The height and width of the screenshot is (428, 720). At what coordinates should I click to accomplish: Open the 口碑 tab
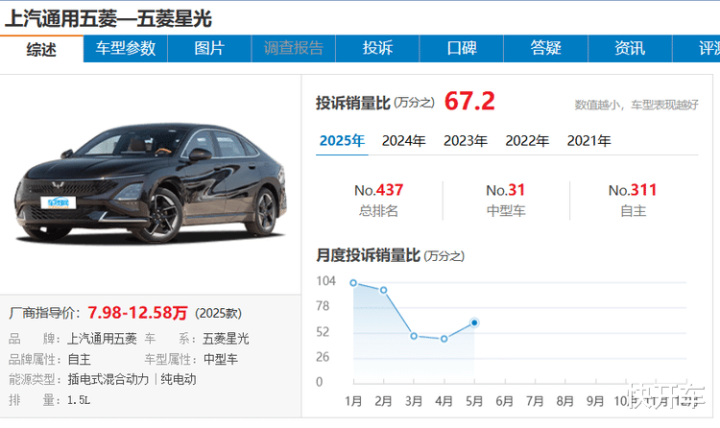[461, 48]
